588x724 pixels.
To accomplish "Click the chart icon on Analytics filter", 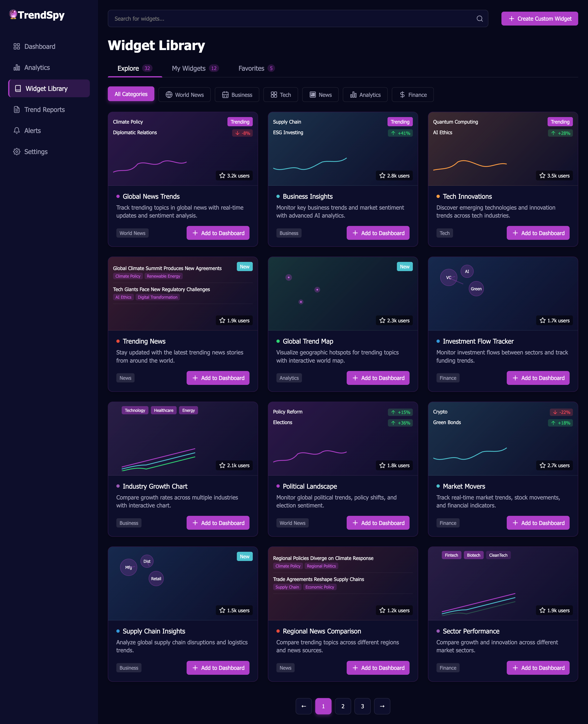I will tap(353, 95).
